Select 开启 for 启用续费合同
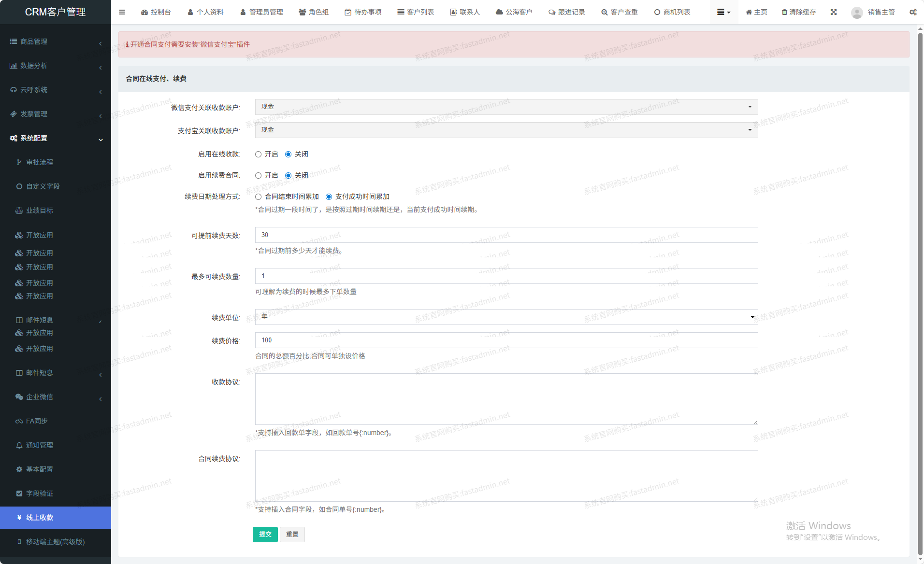The image size is (924, 564). [x=259, y=176]
